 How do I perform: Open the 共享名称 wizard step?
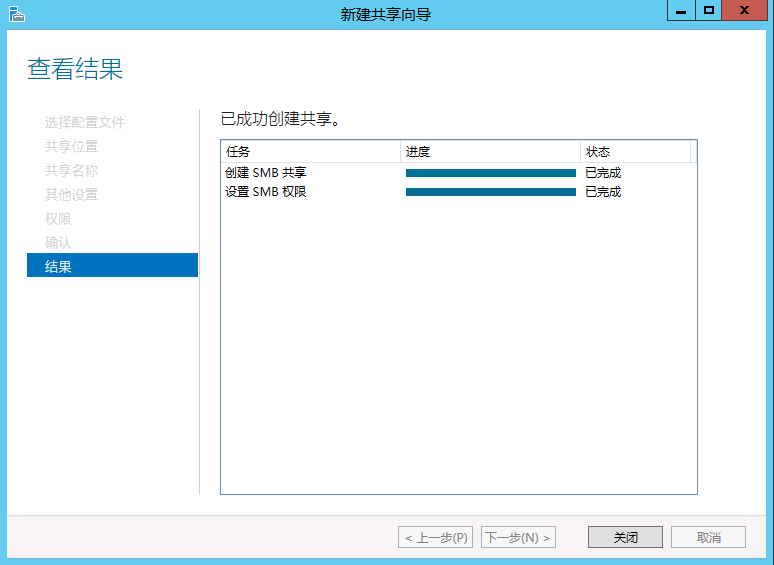coord(71,170)
